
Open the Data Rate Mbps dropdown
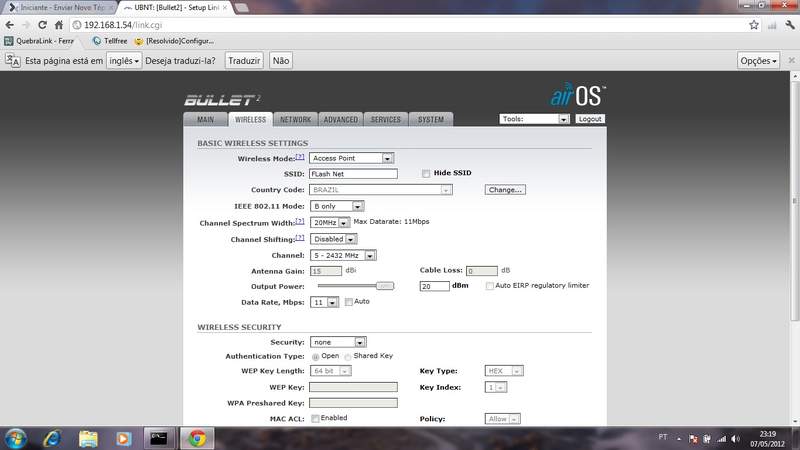coord(324,302)
